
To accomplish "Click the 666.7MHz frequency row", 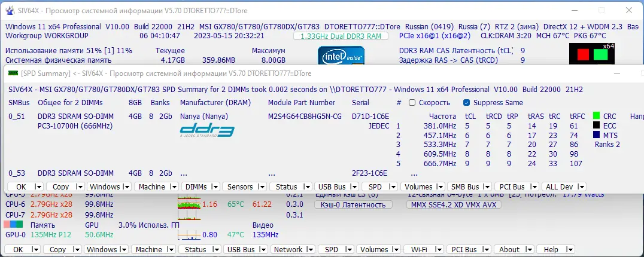I will 440,164.
